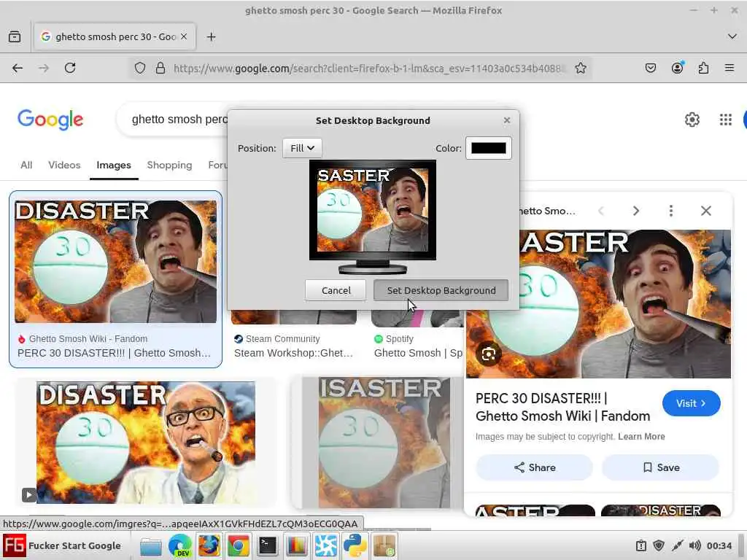
Task: Open the faded ISASTER 30 pill thumbnail
Action: coord(384,443)
